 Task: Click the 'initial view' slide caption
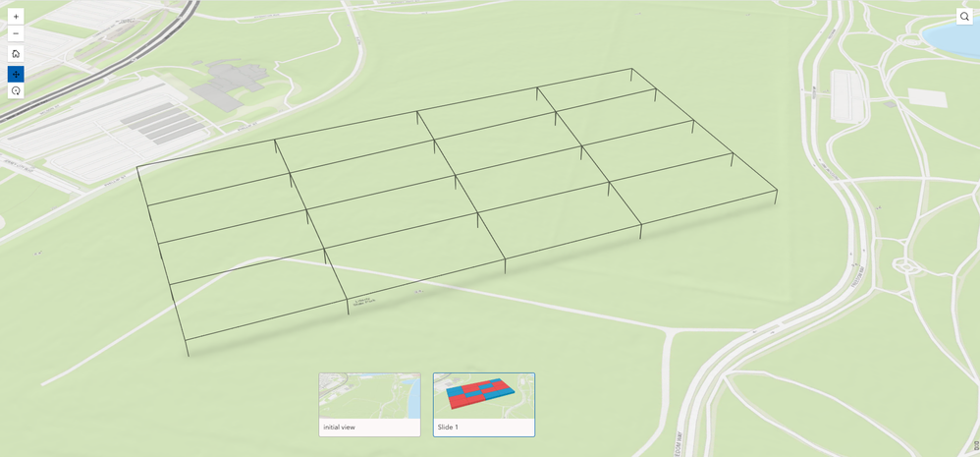(x=340, y=428)
